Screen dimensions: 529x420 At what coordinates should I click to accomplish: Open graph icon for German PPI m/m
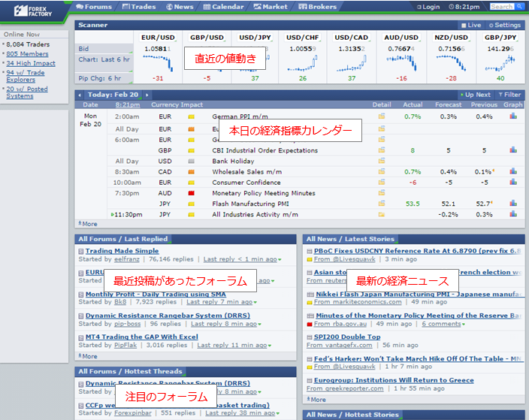coord(513,116)
